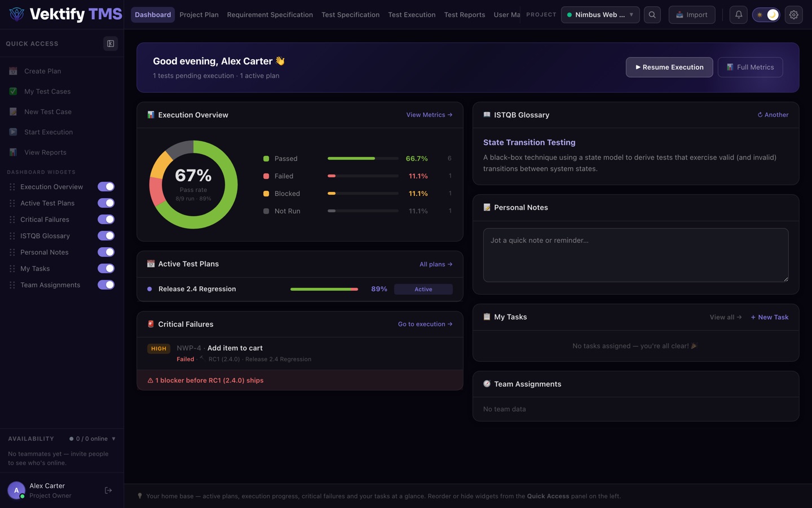Click the ISTQB Glossary drag handle

pos(12,236)
